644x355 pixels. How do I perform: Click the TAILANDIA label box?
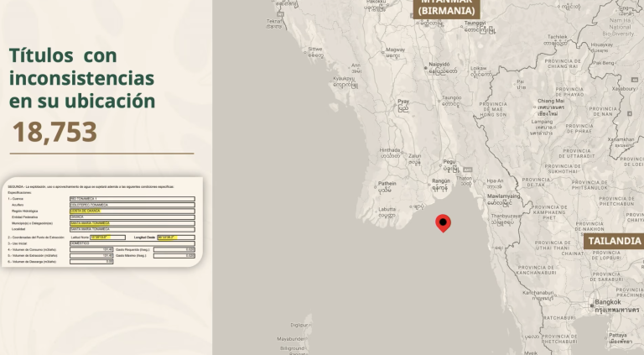pos(614,240)
